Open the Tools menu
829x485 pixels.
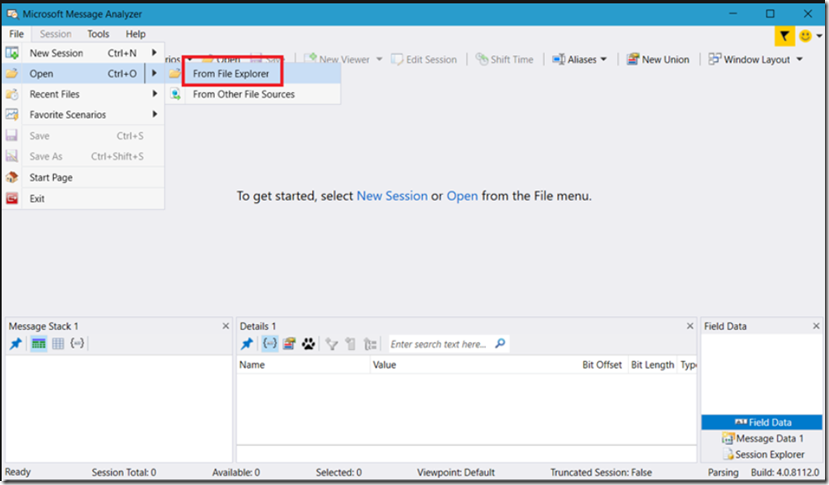pos(98,34)
